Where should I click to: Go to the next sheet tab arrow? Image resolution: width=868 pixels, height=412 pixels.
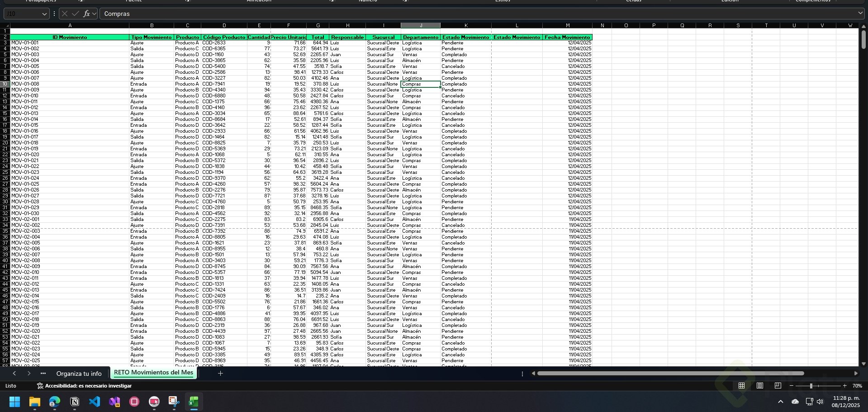29,374
